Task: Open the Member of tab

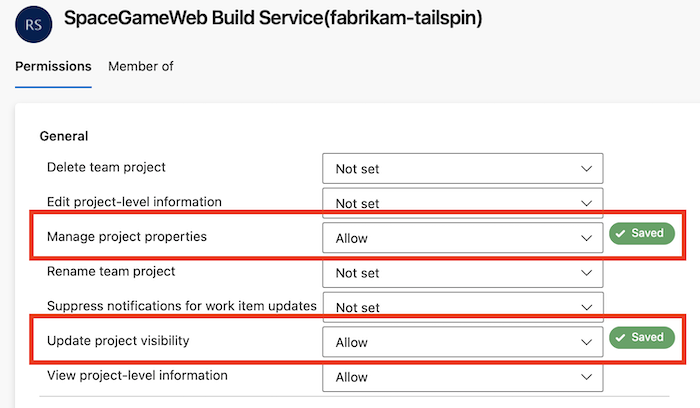Action: (141, 66)
